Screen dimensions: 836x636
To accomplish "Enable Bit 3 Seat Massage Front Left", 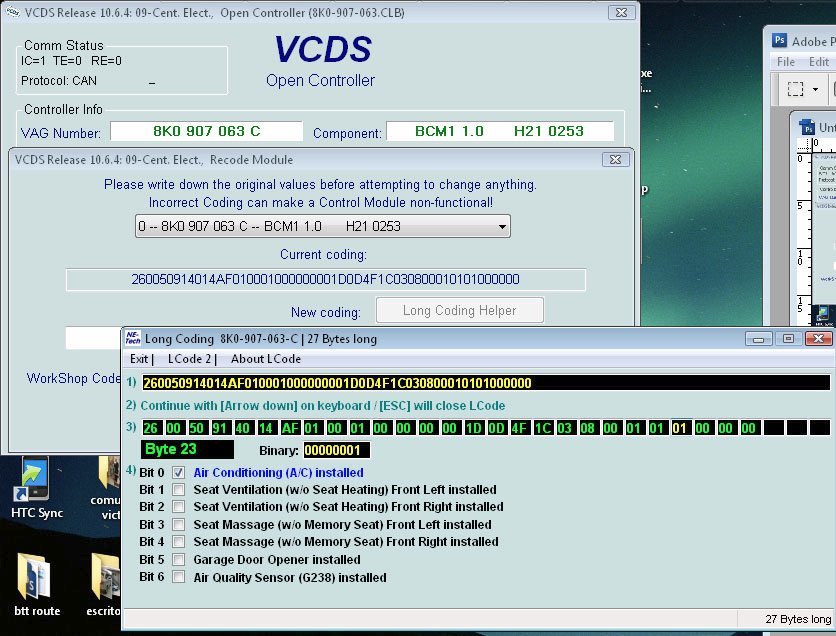I will [179, 525].
